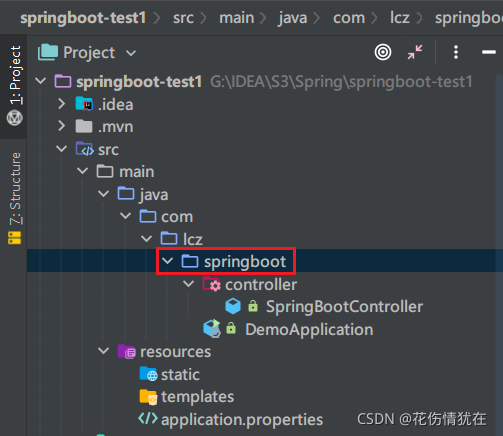
Task: Click lcz in the breadcrumb bar
Action: 400,18
